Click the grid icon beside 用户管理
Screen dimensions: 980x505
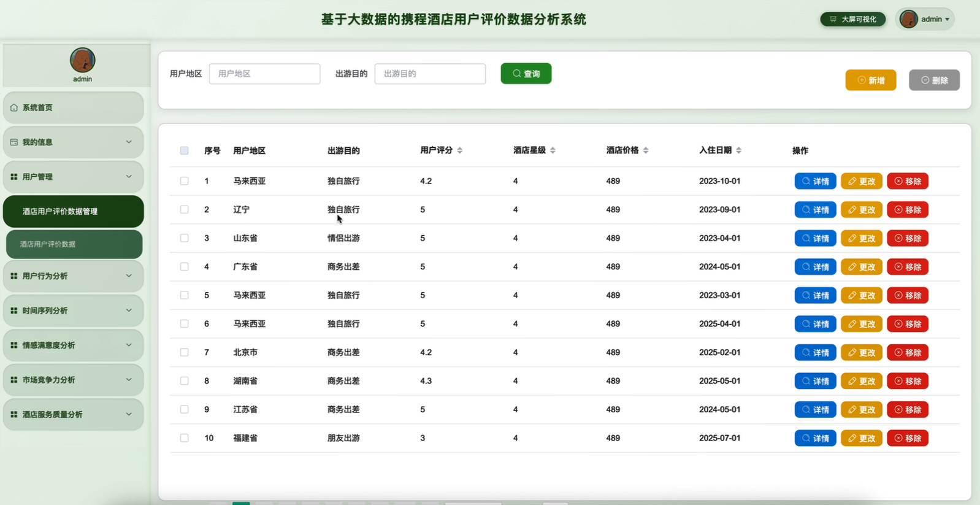(14, 177)
